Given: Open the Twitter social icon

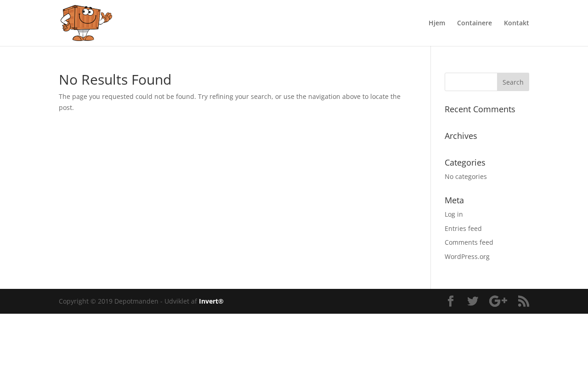Looking at the screenshot, I should pyautogui.click(x=473, y=301).
